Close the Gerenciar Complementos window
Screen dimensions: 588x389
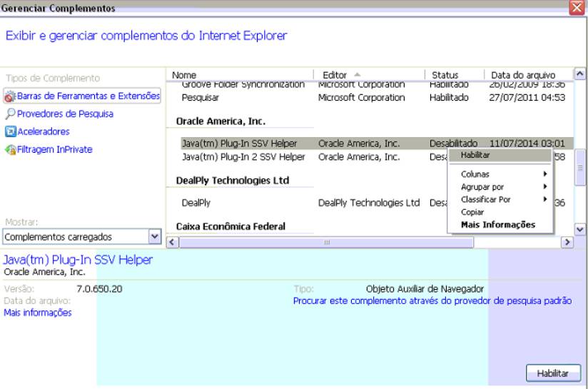pyautogui.click(x=577, y=8)
